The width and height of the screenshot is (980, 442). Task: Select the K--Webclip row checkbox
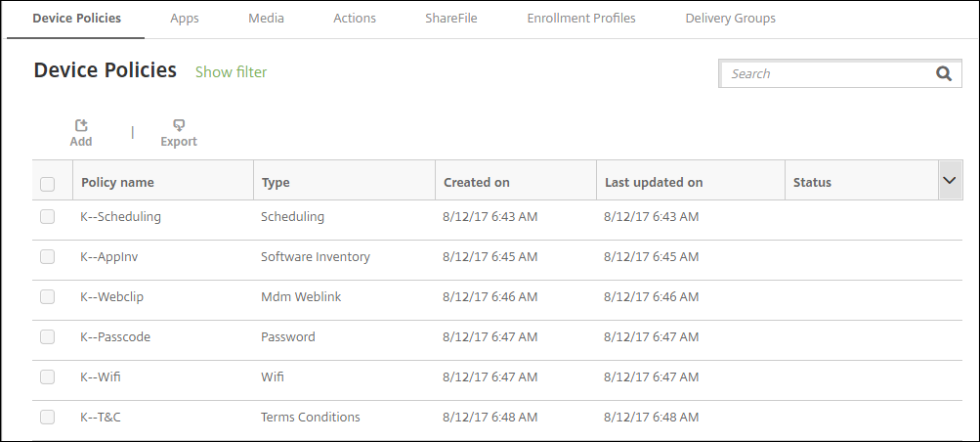tap(47, 296)
